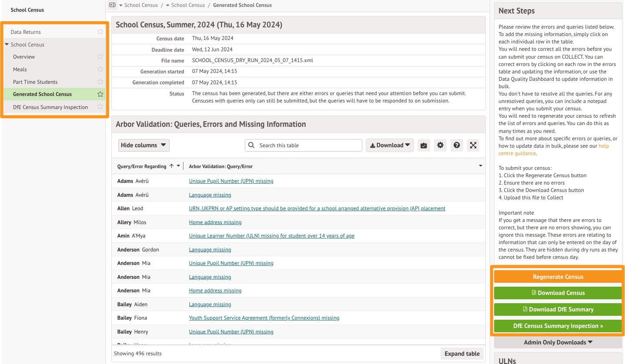Viewport: 625px width, 364px height.
Task: Go to Overview in the sidebar
Action: (24, 57)
